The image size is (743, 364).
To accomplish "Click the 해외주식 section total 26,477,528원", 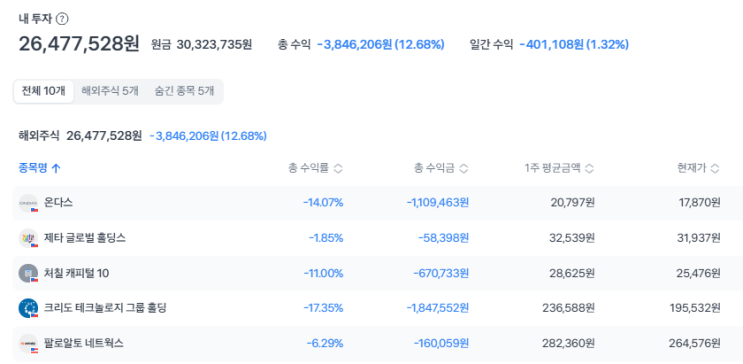I will click(x=104, y=136).
